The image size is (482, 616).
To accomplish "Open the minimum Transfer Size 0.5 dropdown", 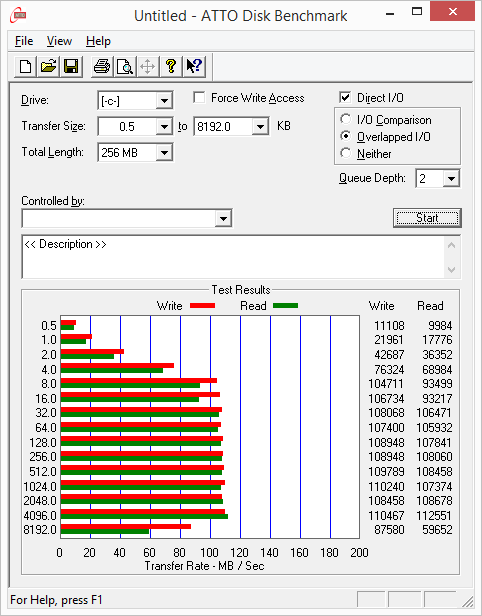I will [x=164, y=126].
